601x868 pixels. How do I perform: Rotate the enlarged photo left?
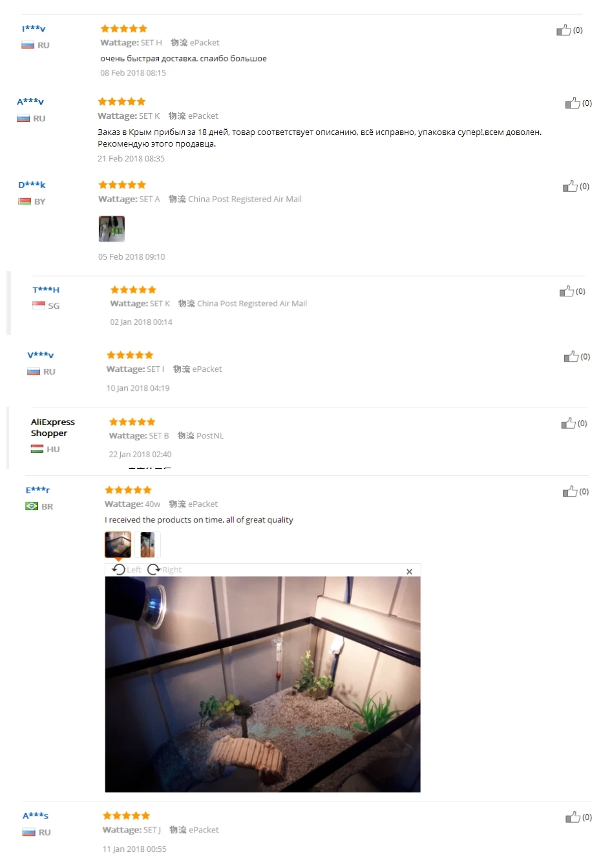126,570
